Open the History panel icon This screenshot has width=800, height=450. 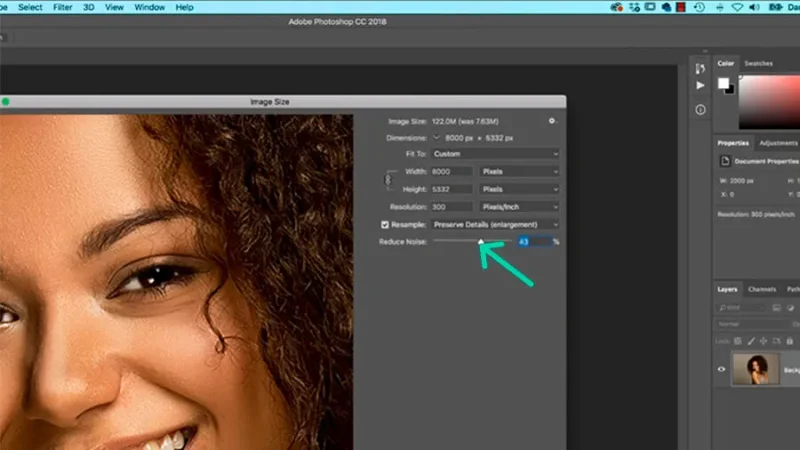tap(700, 68)
